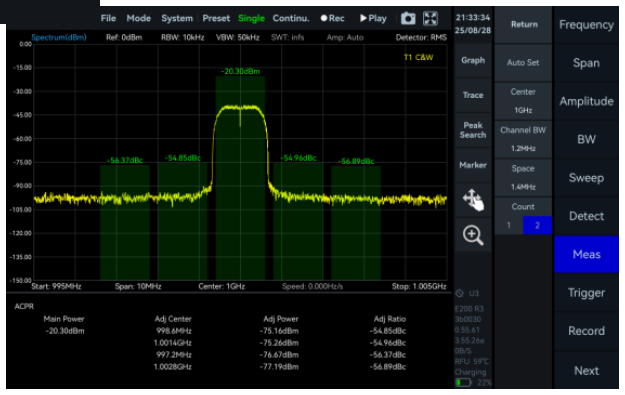Open the Trace settings
The image size is (625, 395).
pyautogui.click(x=473, y=95)
